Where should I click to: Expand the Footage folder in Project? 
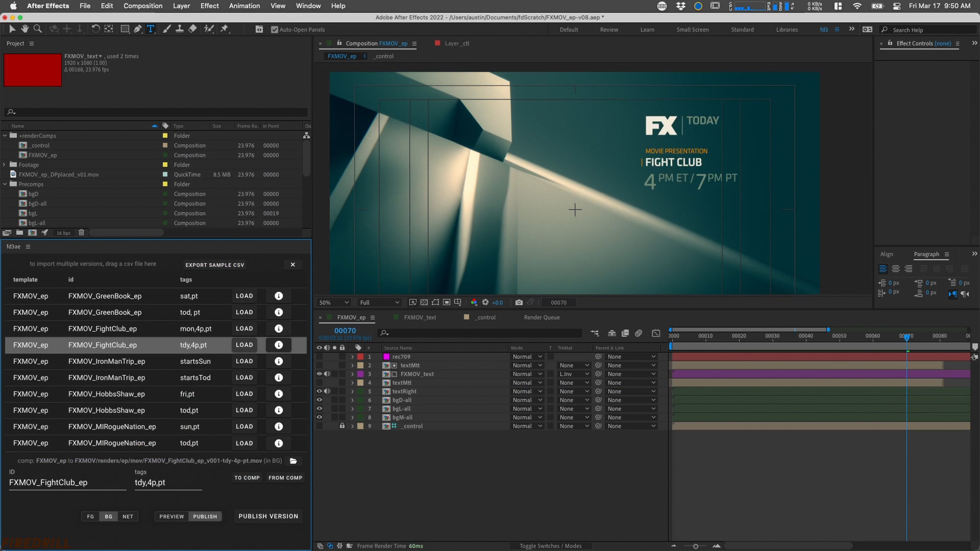pyautogui.click(x=5, y=165)
